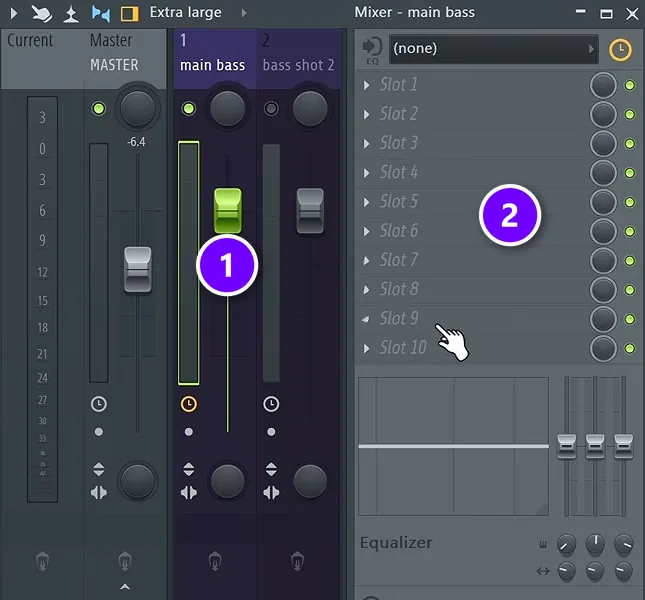Click the Slot 9 label
645x600 pixels.
tap(399, 318)
